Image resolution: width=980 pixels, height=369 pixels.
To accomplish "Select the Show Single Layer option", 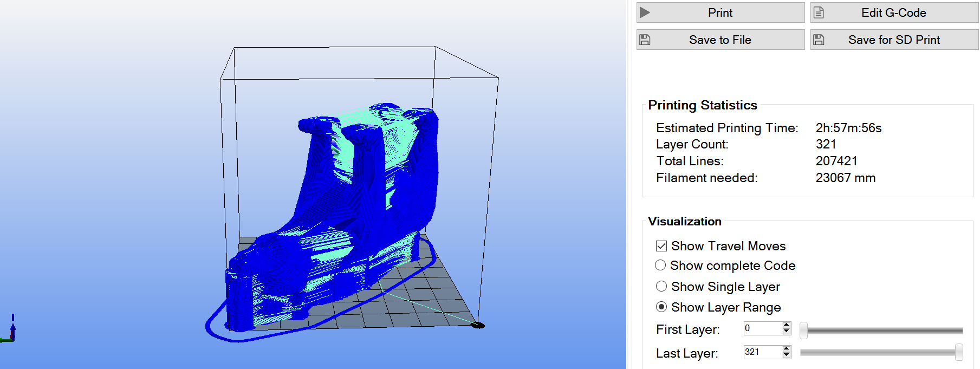I will click(661, 286).
